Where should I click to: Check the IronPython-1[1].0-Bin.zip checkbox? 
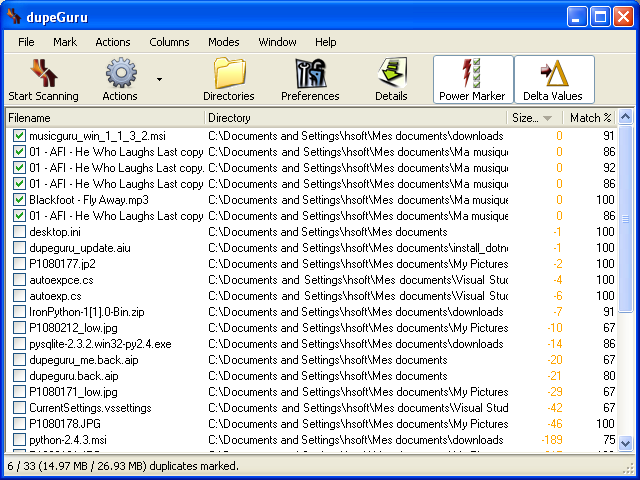click(x=19, y=312)
